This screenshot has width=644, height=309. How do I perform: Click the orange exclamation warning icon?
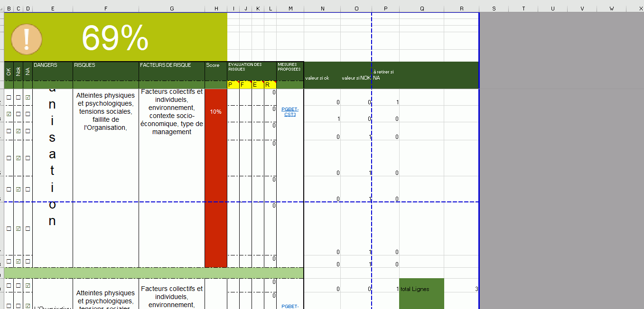(27, 39)
